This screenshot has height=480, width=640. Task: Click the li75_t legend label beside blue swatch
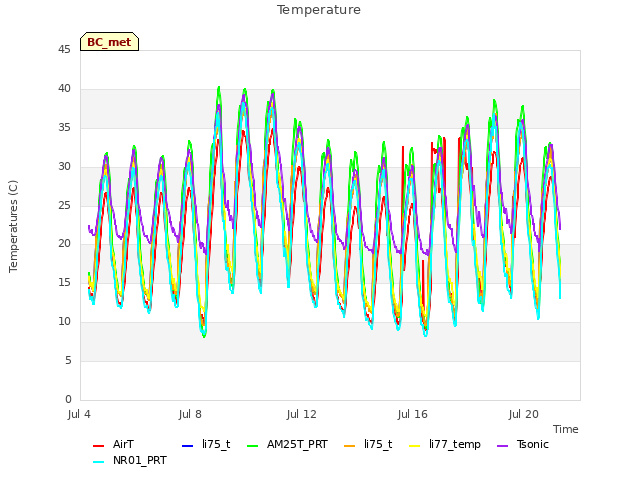216,444
